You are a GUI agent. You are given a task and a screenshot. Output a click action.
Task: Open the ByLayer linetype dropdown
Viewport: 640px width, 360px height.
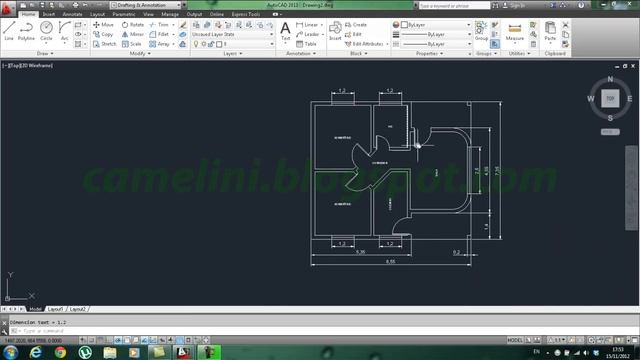coord(436,44)
